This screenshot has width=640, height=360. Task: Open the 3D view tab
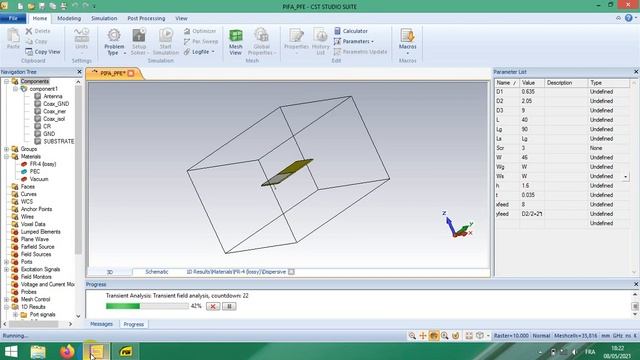pyautogui.click(x=110, y=272)
